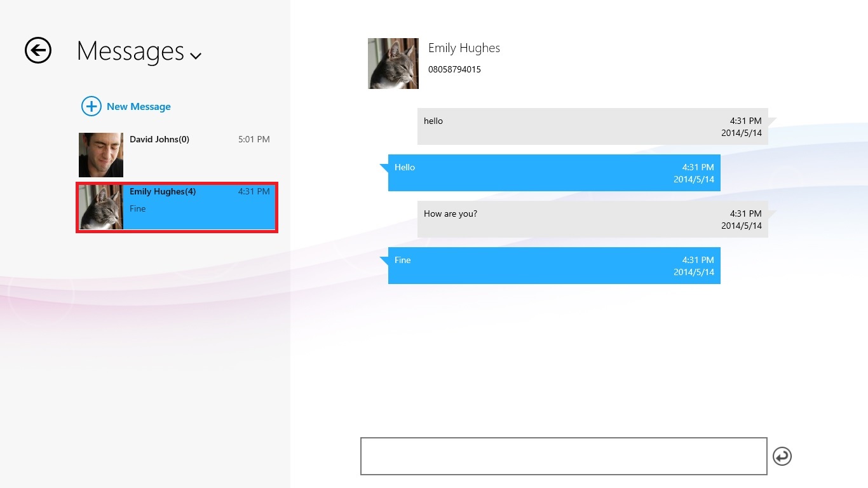Open the New Message text link
Viewport: 868px width, 488px height.
coord(139,107)
